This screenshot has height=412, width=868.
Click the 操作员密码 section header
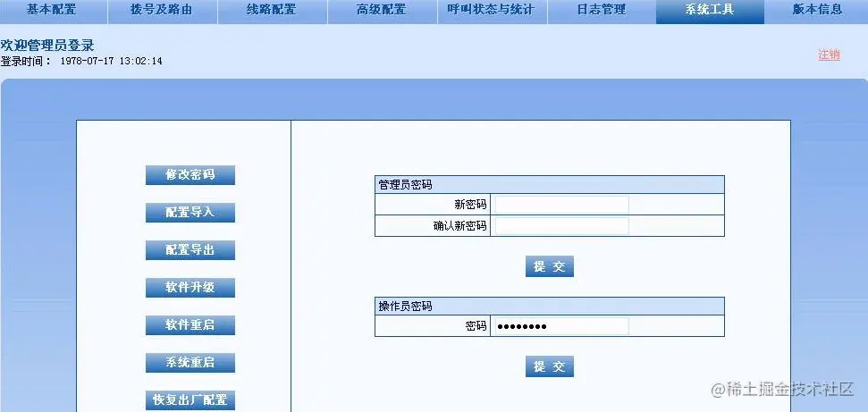pyautogui.click(x=550, y=307)
